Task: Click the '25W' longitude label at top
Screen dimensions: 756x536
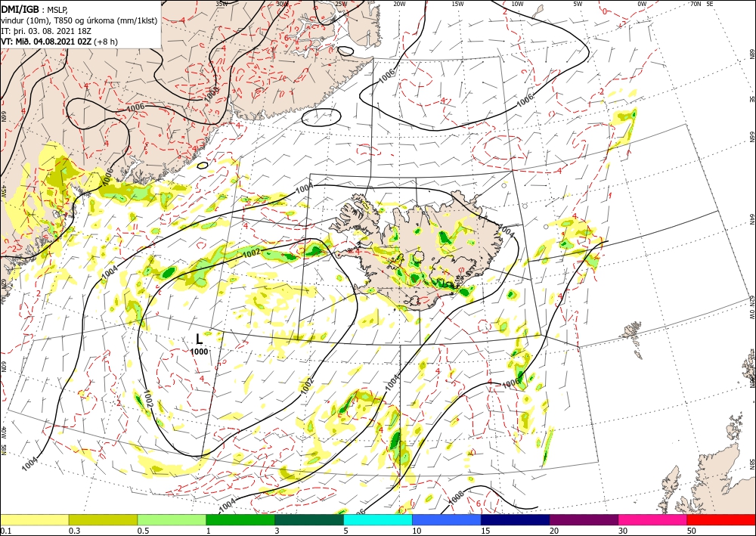Action: [341, 4]
